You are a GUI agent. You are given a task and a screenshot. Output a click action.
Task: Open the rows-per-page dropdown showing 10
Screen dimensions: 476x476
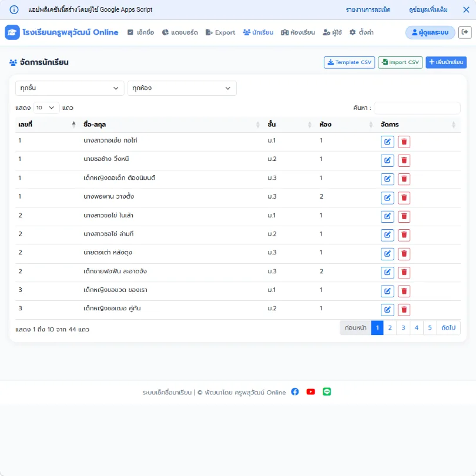[x=46, y=108]
